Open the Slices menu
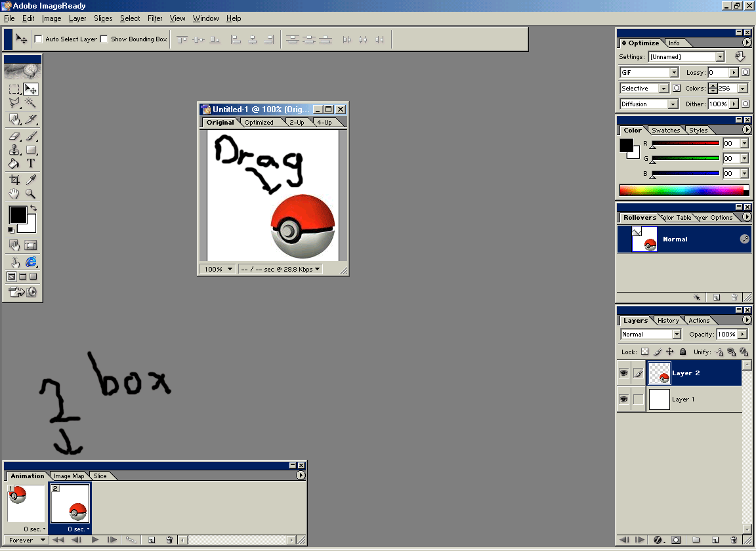 (x=103, y=18)
